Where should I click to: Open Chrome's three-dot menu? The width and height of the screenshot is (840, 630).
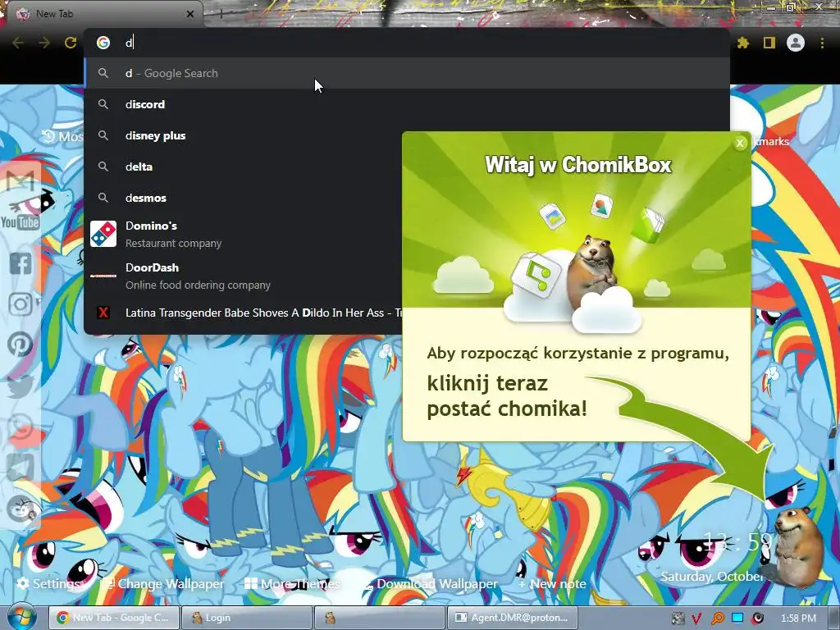click(x=822, y=43)
